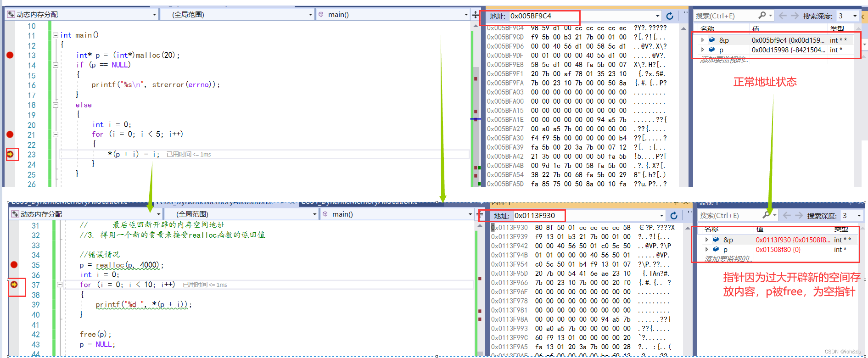The height and width of the screenshot is (358, 868).
Task: Refresh memory window at address 0x0113F930
Action: [674, 216]
